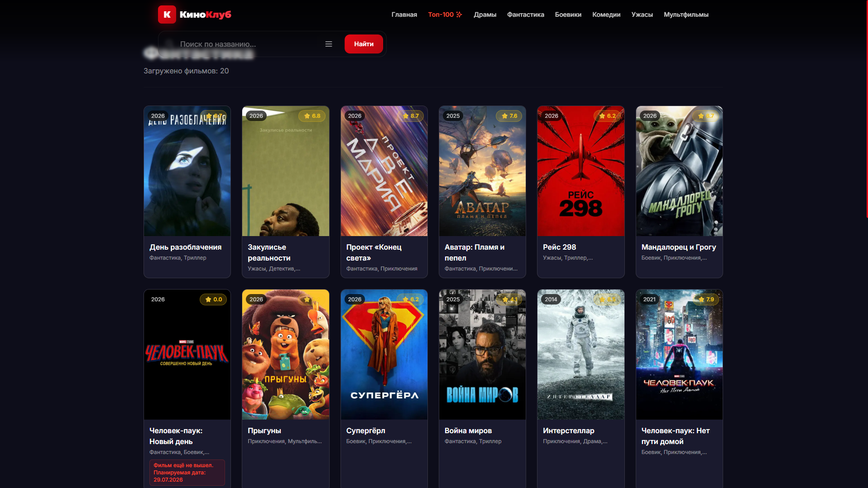
Task: Open Аватар: Пламя и пепел poster
Action: 482,171
